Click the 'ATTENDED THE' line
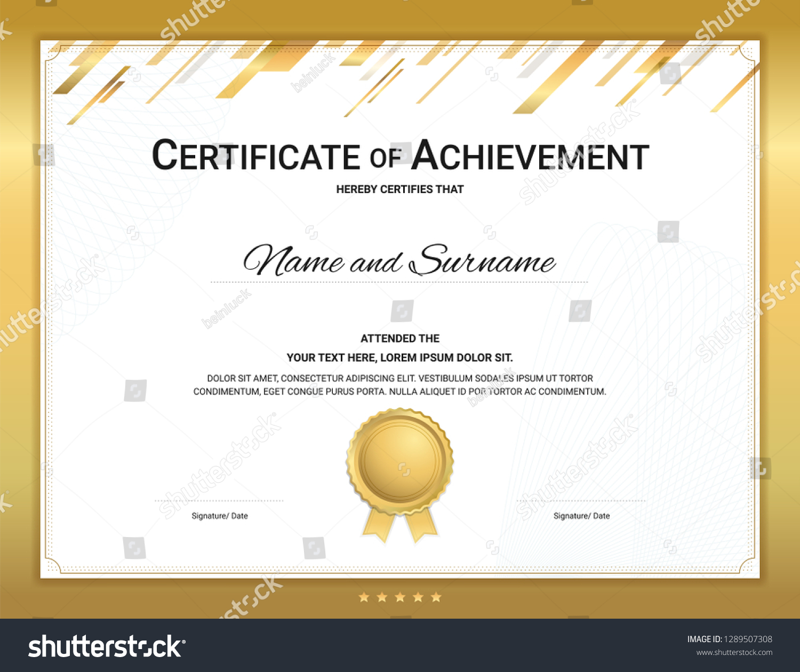The height and width of the screenshot is (672, 800). click(400, 339)
